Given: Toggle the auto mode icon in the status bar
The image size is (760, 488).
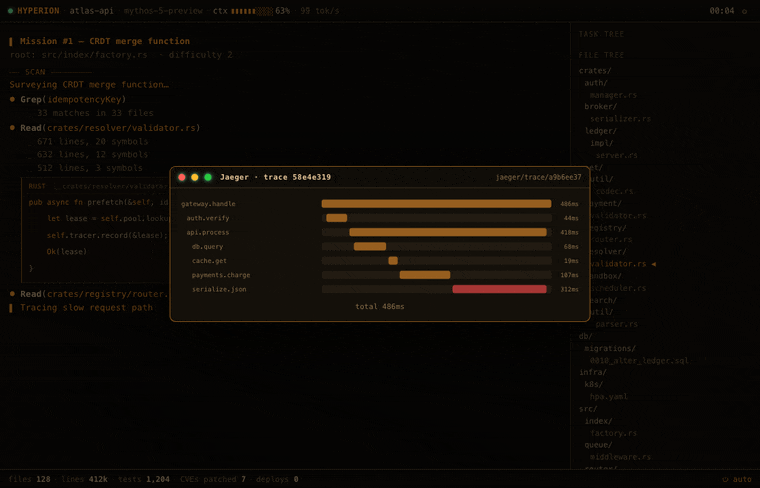Looking at the screenshot, I should tap(725, 479).
